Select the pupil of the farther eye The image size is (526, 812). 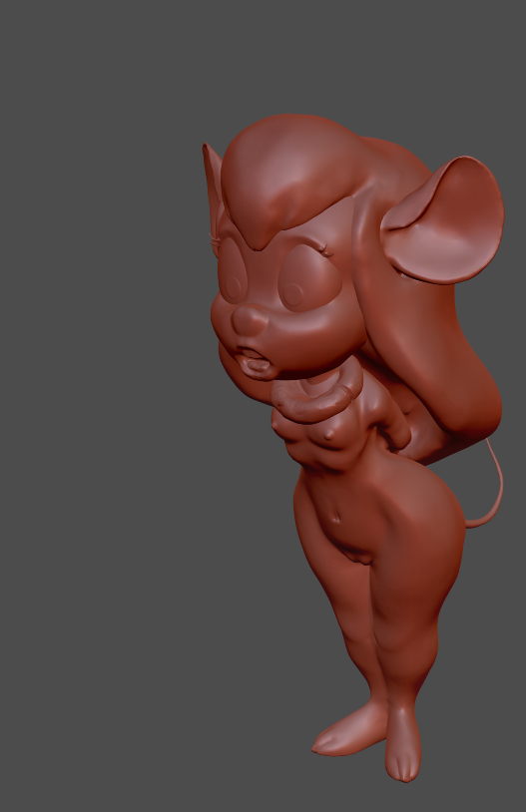coord(232,288)
